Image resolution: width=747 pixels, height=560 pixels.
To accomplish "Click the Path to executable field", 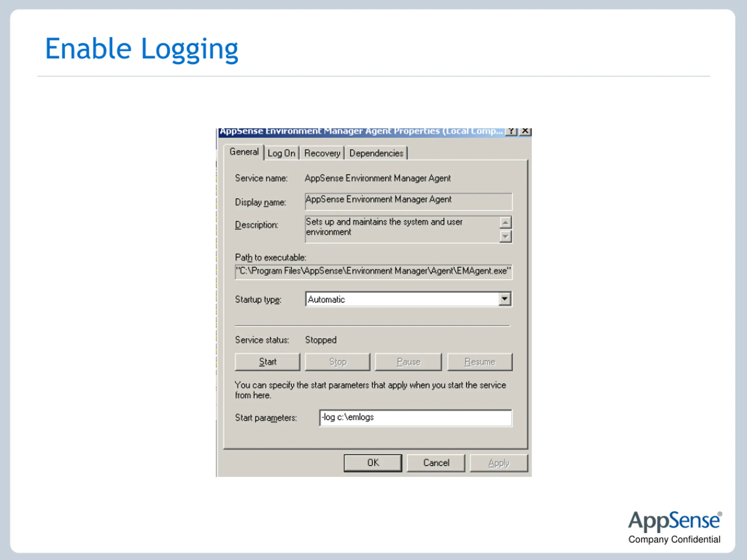I will pyautogui.click(x=373, y=272).
